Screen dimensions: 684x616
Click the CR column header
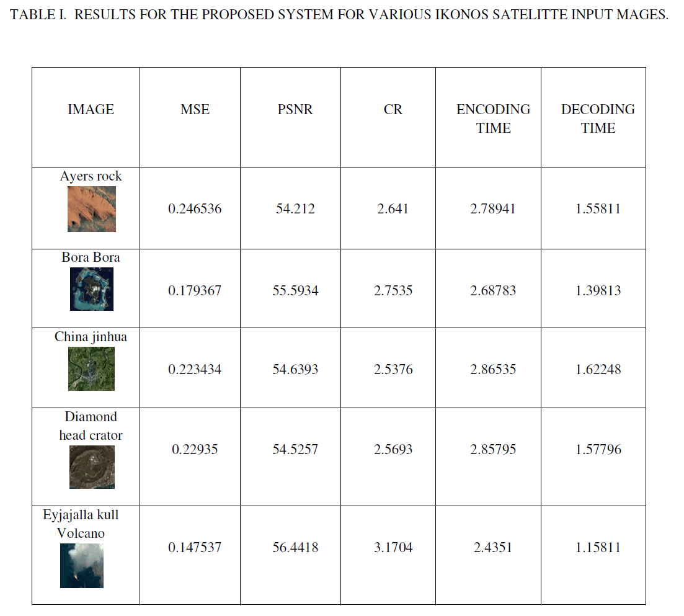pyautogui.click(x=393, y=110)
